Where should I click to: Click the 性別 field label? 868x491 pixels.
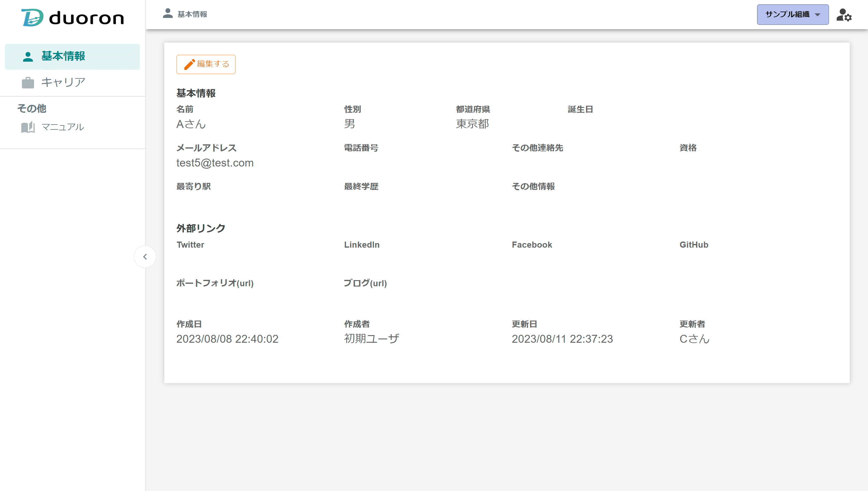point(353,109)
